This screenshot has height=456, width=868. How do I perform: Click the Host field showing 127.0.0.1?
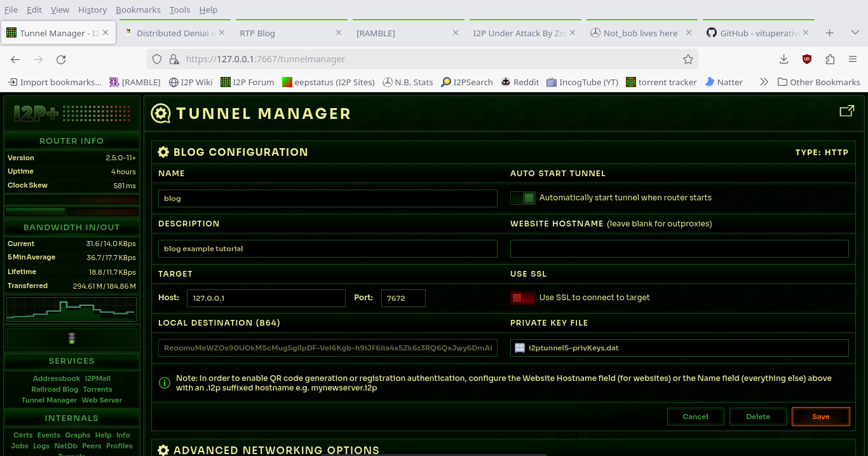pyautogui.click(x=266, y=298)
